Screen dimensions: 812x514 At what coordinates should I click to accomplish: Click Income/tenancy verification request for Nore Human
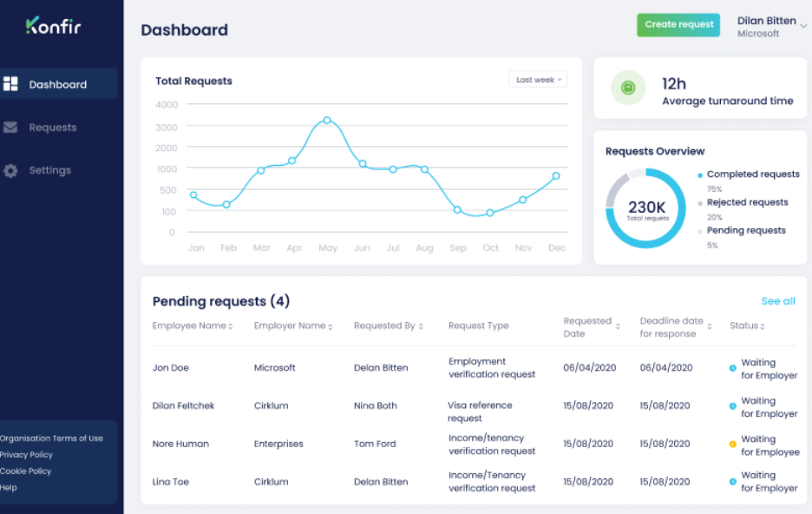492,445
